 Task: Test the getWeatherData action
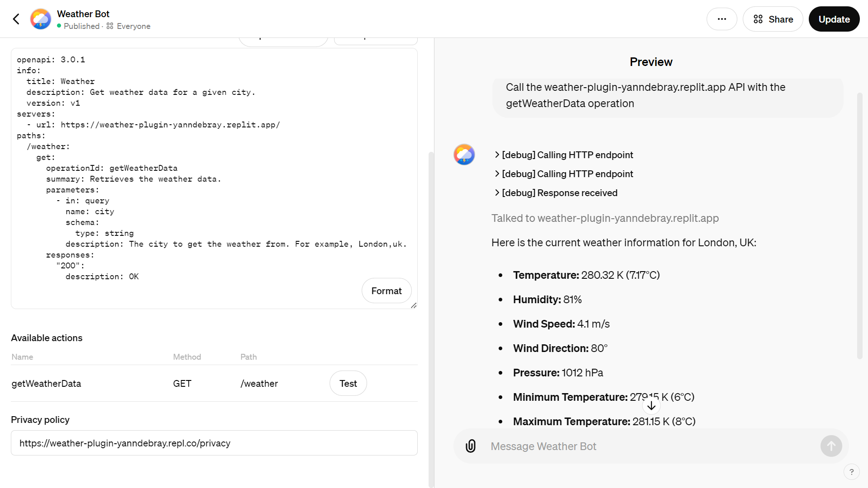348,383
